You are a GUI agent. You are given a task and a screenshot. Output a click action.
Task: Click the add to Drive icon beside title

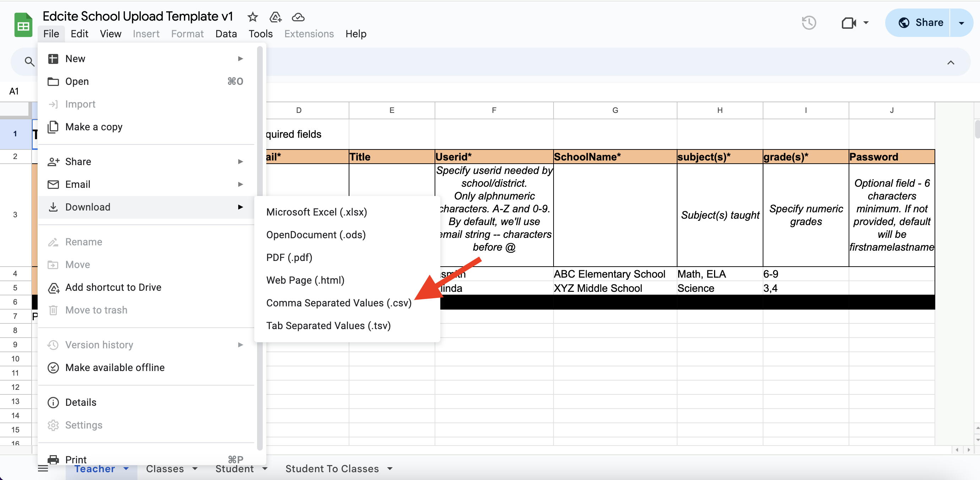coord(275,17)
